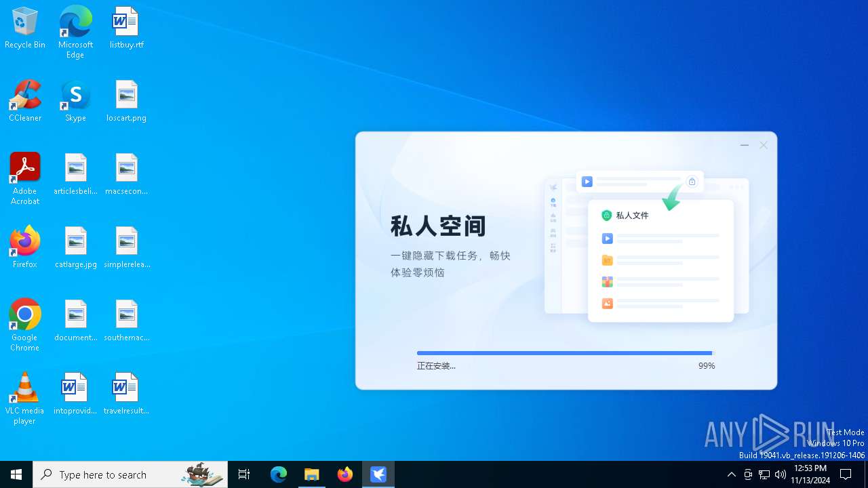This screenshot has height=488, width=868.
Task: Select the intoprovid... Word document
Action: pos(75,394)
